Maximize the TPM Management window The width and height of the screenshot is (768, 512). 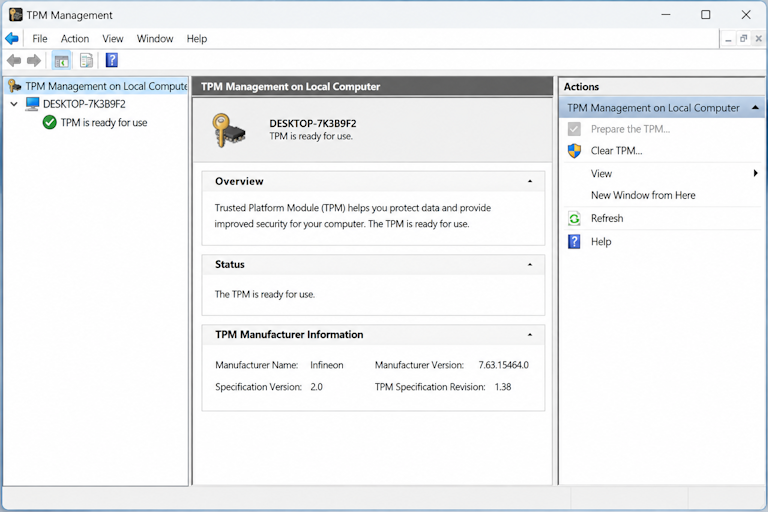[x=706, y=15]
